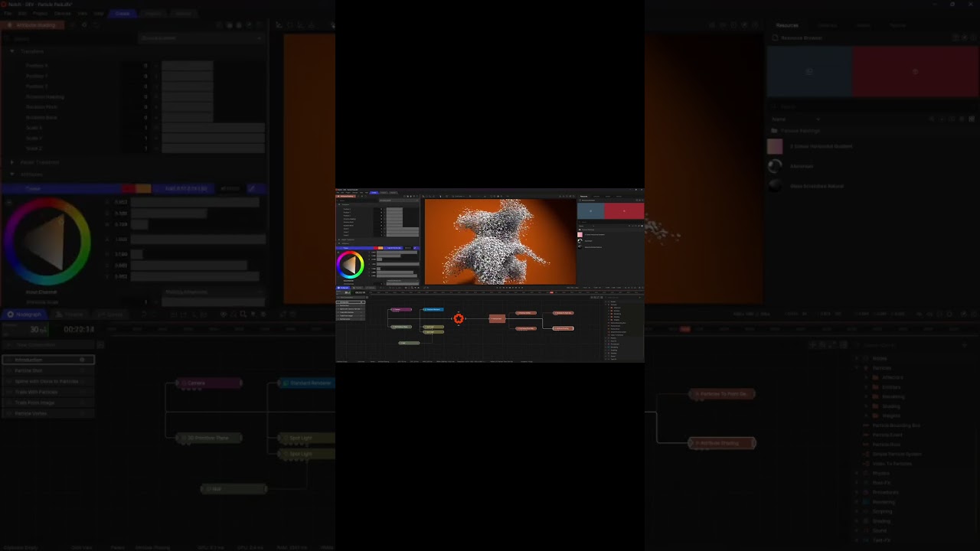
Task: Select the Trails With Particles layer
Action: pos(48,392)
